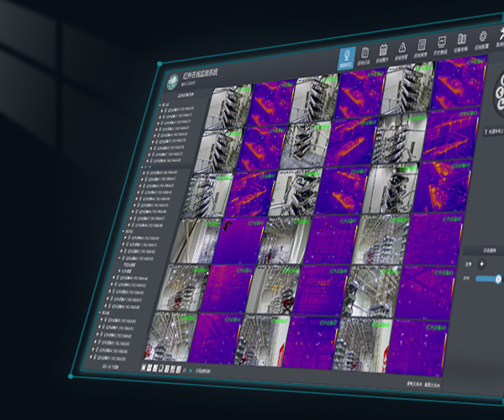The width and height of the screenshot is (504, 420).
Task: Open the wrench tools icon at toolbar end
Action: [x=501, y=34]
